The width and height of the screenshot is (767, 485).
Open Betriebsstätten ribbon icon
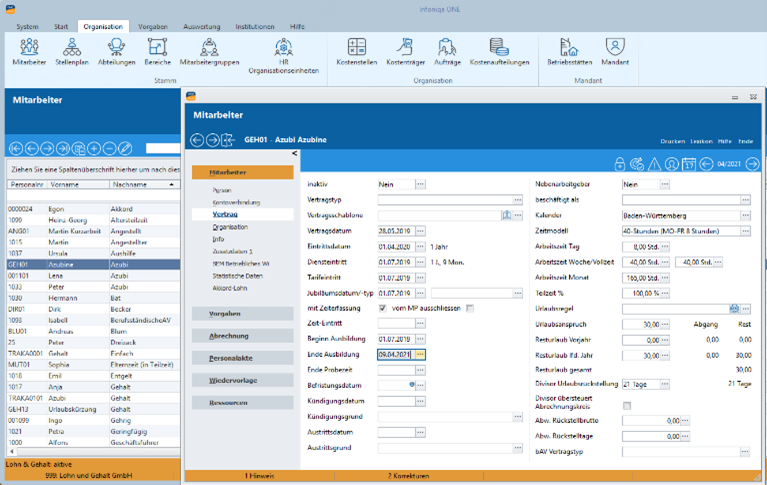coord(569,52)
